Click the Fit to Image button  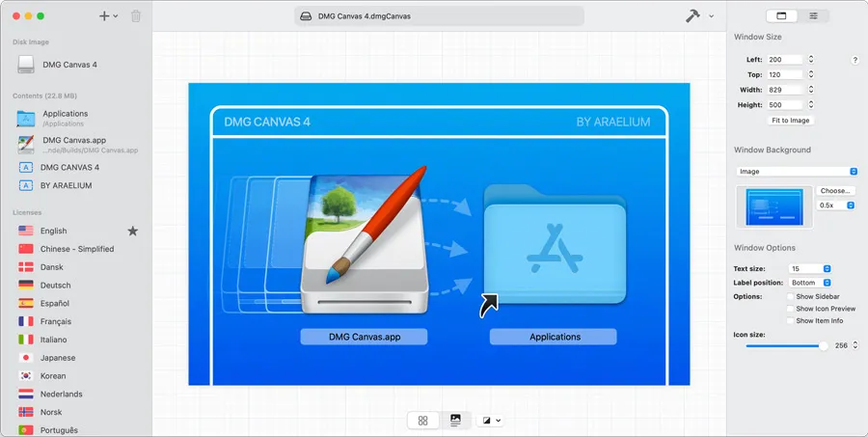[791, 121]
